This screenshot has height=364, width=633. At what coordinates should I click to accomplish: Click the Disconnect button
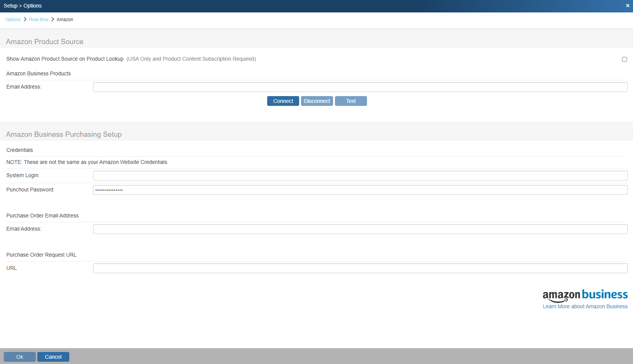[x=317, y=101]
